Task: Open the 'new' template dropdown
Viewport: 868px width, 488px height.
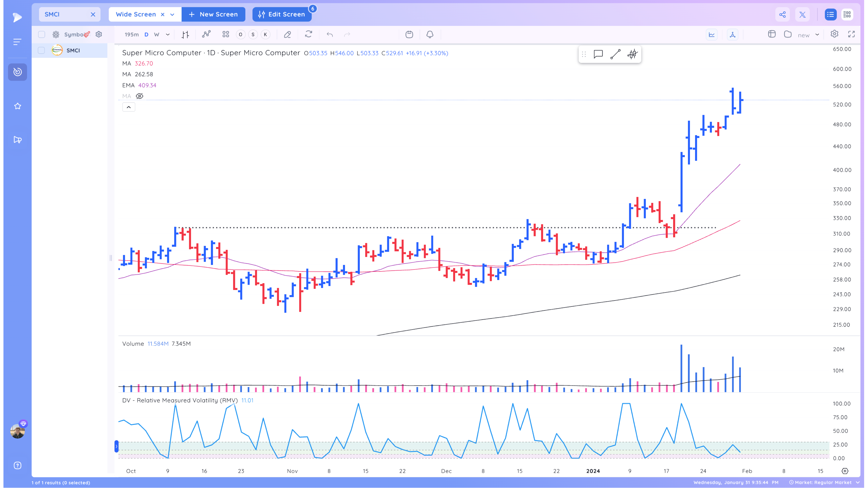Action: 808,35
